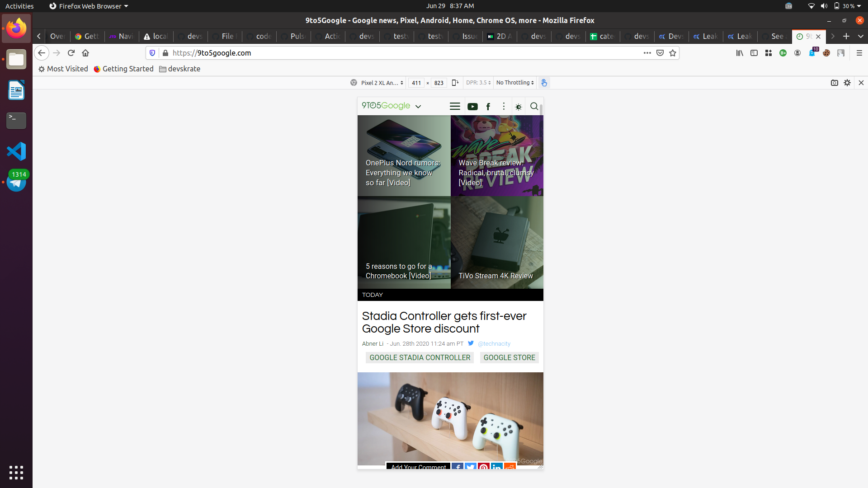Open TiVo Stream 4K Review thumbnail
The width and height of the screenshot is (868, 488).
(497, 242)
